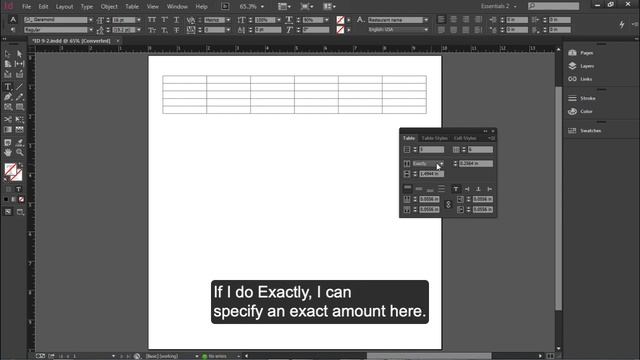The width and height of the screenshot is (640, 360).
Task: Open the leading dropdown
Action: tap(139, 30)
